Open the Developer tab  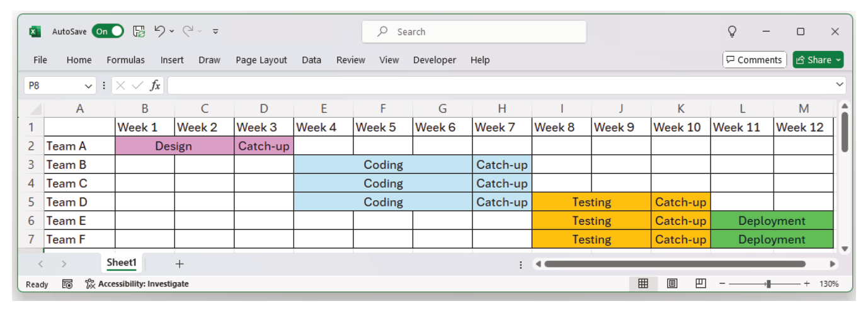pyautogui.click(x=434, y=60)
